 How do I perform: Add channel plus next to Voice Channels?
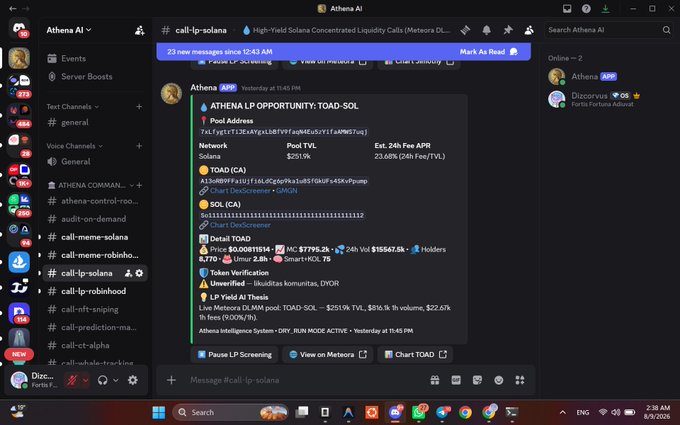tap(139, 146)
